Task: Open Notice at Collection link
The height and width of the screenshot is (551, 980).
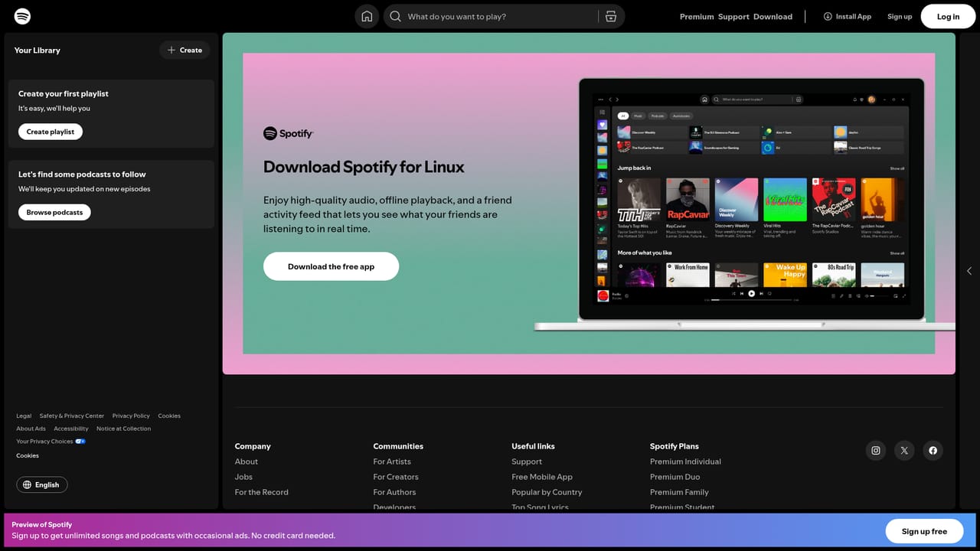Action: (x=123, y=429)
